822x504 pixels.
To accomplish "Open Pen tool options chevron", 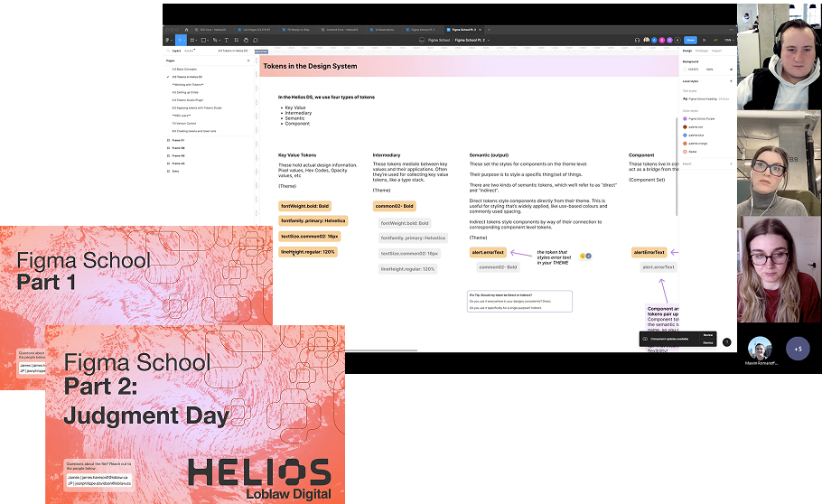I will coord(220,41).
